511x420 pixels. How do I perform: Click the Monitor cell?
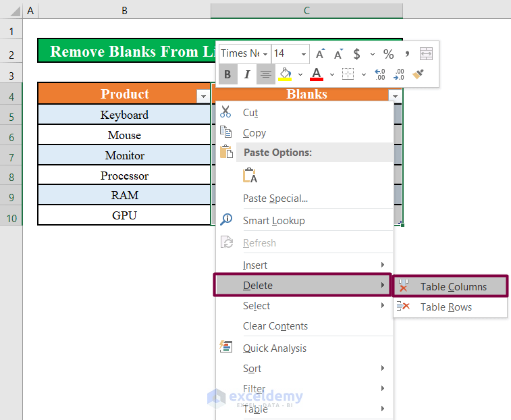pos(124,155)
